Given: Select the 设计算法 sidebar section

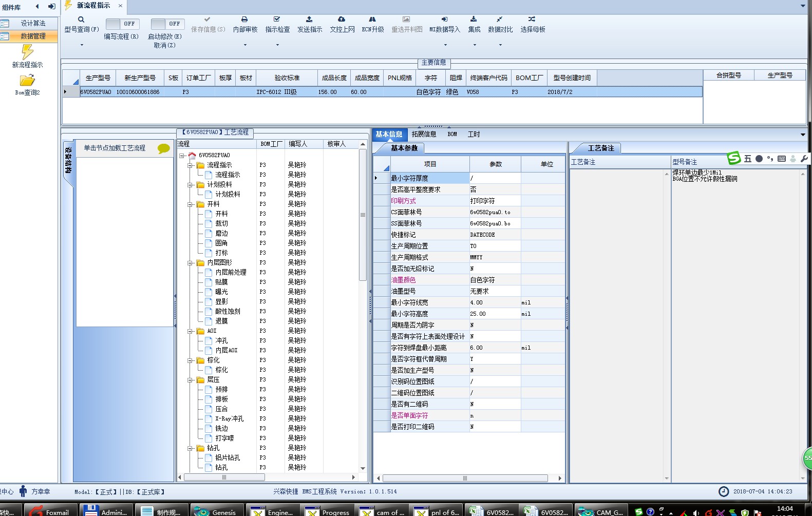Looking at the screenshot, I should [x=29, y=23].
